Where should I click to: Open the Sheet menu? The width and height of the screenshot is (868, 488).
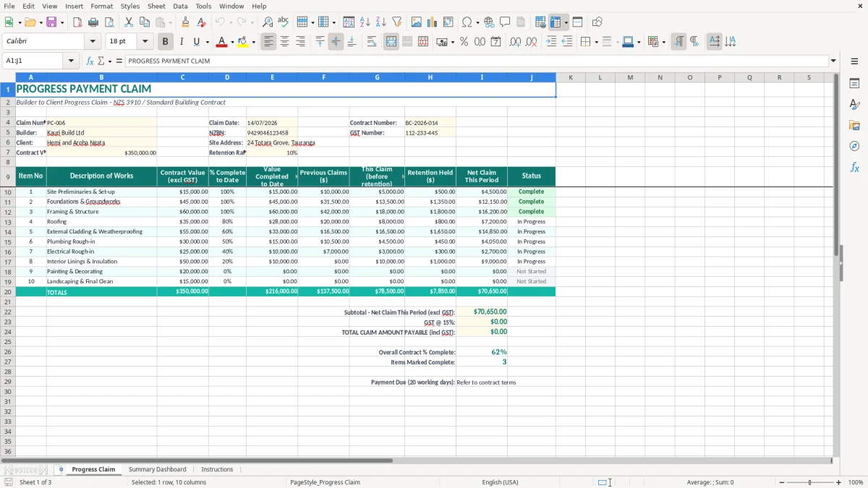pyautogui.click(x=156, y=6)
